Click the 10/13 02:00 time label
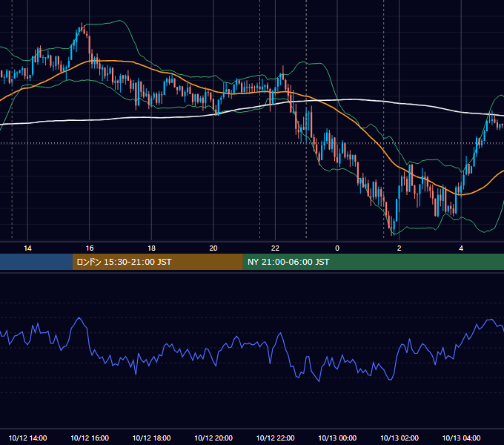 pos(399,438)
